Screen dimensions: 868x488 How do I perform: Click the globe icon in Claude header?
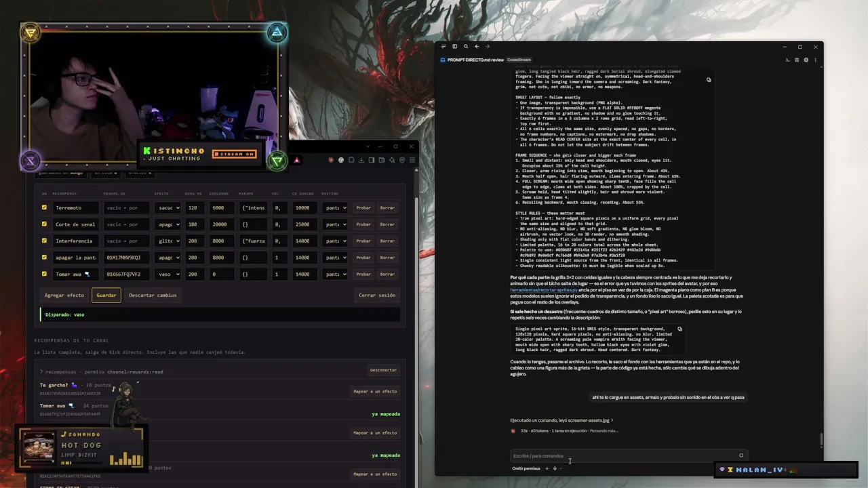[x=806, y=60]
